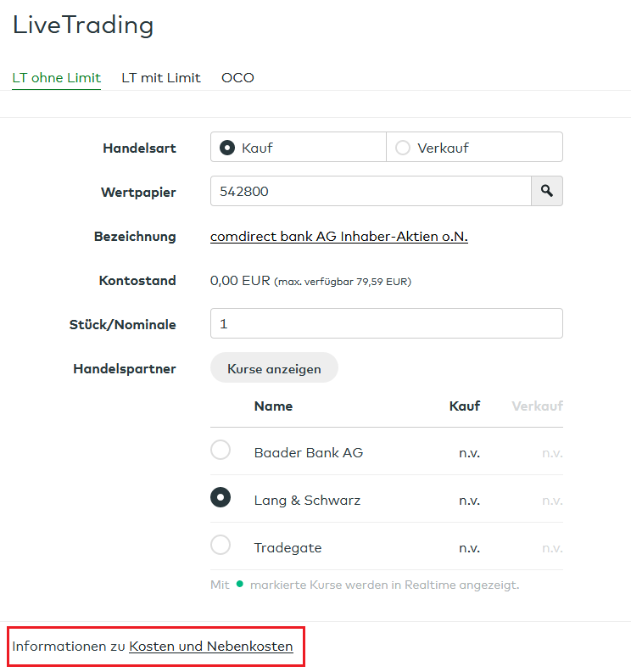Click the Kontostand 0,00 EUR value

tap(240, 280)
